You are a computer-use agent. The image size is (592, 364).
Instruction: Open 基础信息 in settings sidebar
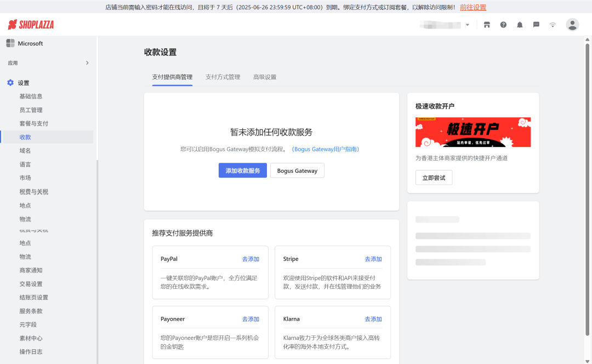click(x=31, y=96)
